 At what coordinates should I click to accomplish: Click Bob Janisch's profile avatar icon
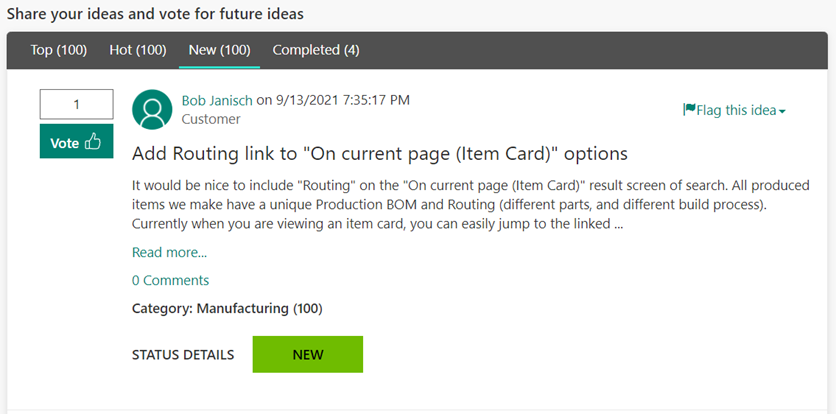tap(152, 110)
